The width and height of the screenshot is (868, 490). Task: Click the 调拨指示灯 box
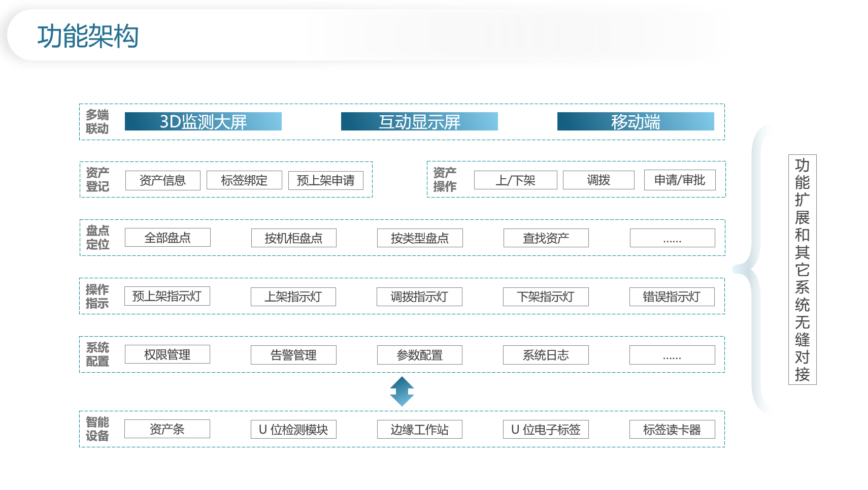tap(419, 297)
